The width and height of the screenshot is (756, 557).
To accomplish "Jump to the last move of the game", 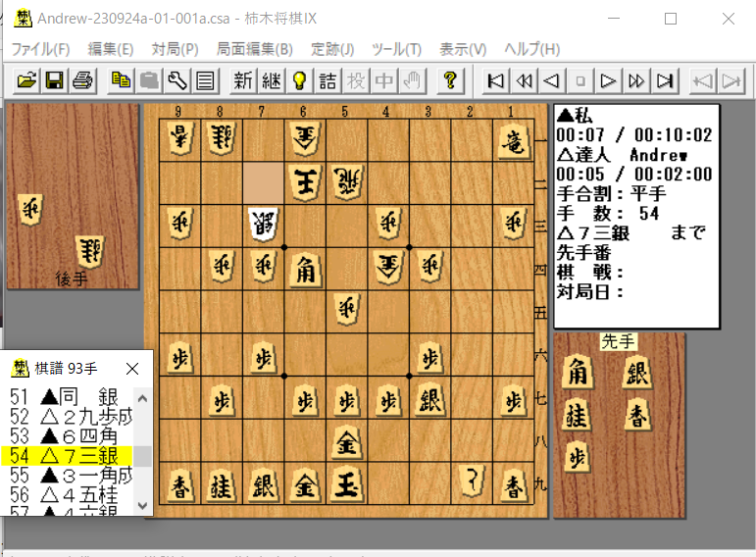I will (666, 80).
